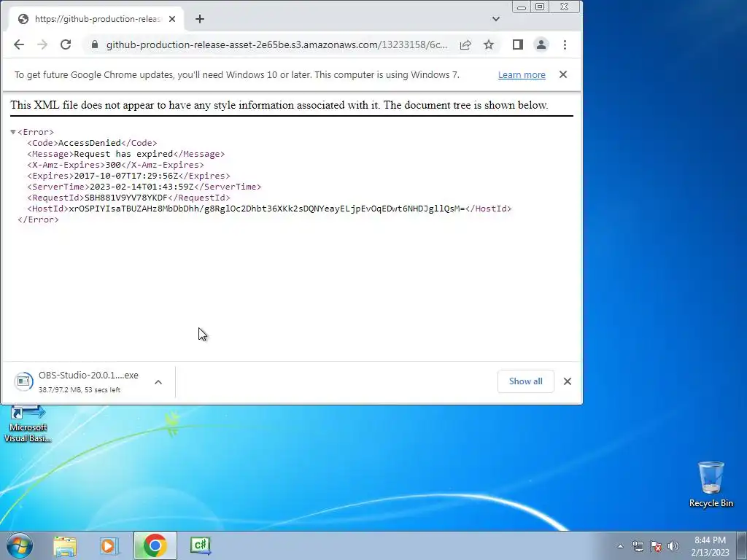Switch to Chrome in the taskbar

155,545
